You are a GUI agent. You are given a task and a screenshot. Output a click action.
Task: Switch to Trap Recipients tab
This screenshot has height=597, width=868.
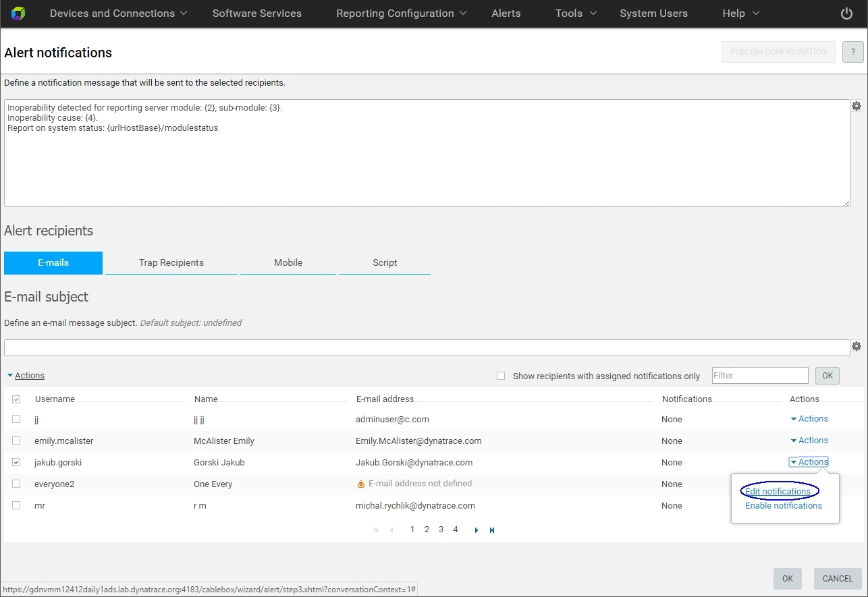[x=171, y=263]
